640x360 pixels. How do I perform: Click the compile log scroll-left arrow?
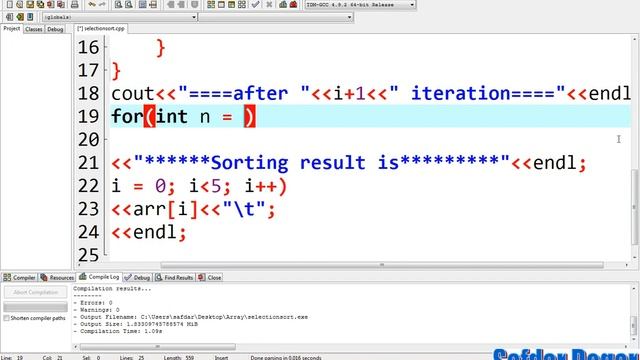(76, 347)
